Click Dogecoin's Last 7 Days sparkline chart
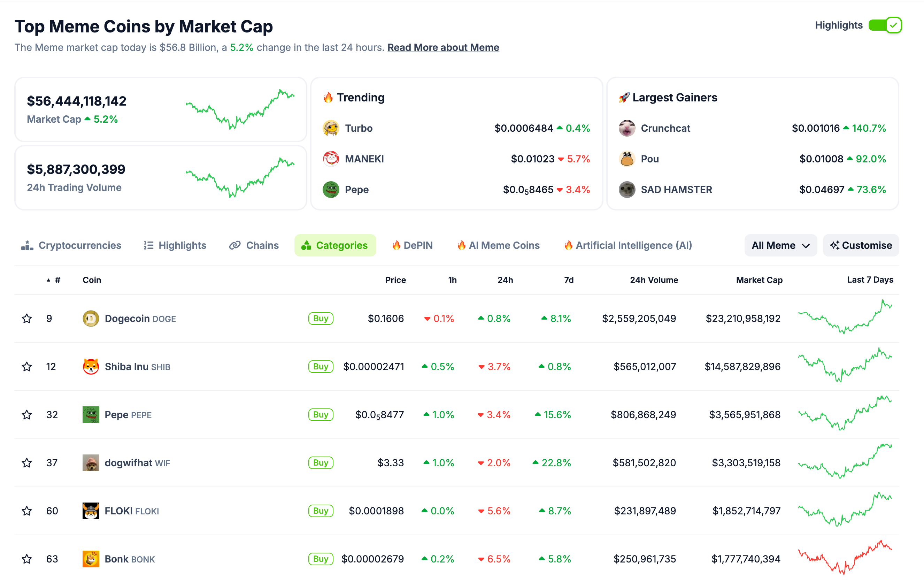Screen dimensions: 924x582 845,318
